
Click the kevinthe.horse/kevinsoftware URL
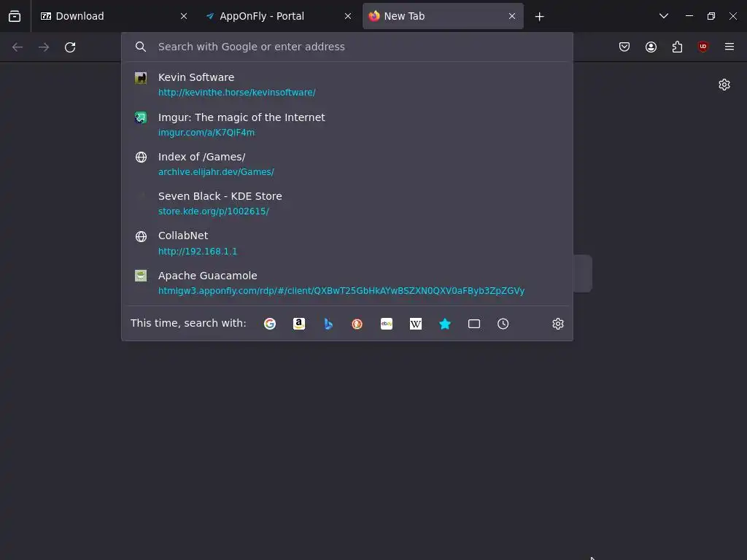point(237,93)
